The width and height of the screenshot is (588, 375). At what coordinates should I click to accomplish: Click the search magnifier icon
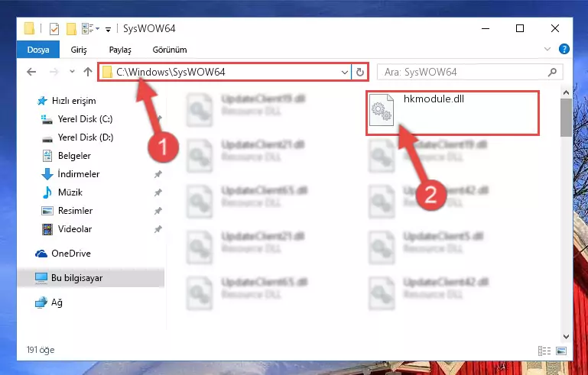click(x=552, y=72)
